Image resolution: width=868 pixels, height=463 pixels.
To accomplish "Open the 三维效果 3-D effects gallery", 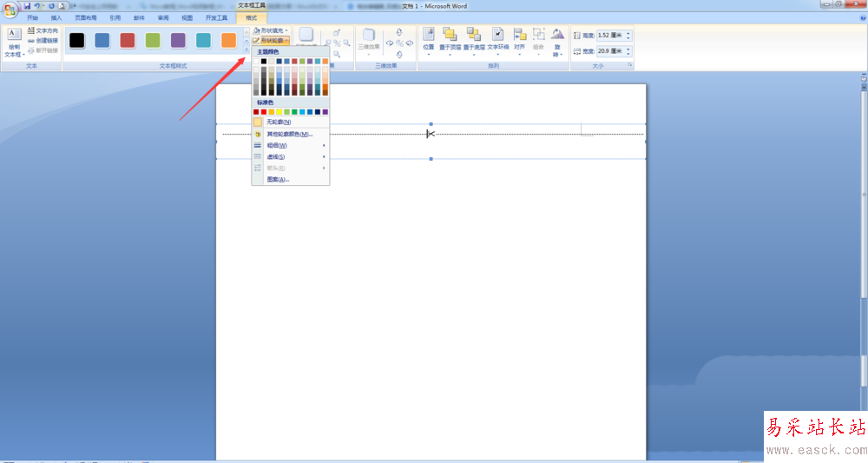I will [x=369, y=42].
